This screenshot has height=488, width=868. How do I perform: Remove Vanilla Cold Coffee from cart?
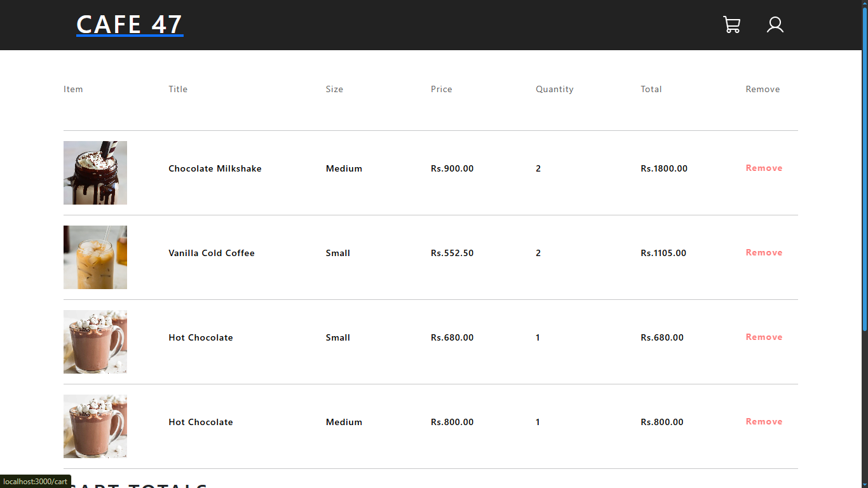click(764, 253)
